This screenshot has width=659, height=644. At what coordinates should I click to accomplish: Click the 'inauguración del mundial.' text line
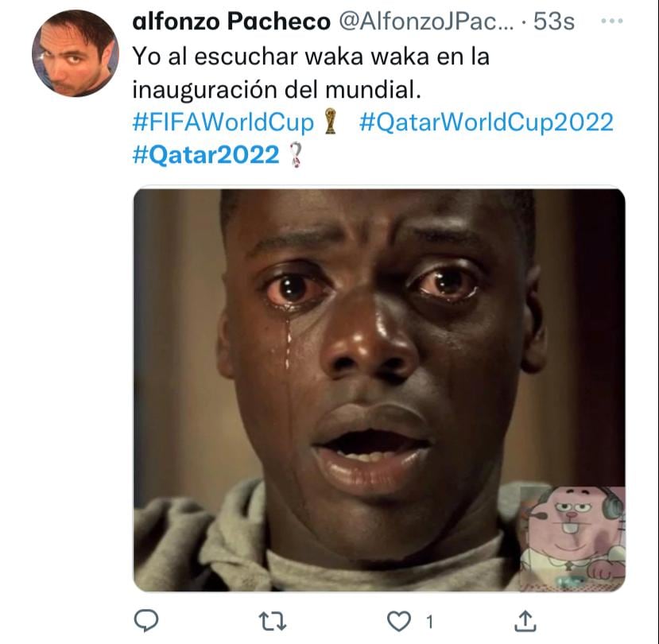(277, 90)
